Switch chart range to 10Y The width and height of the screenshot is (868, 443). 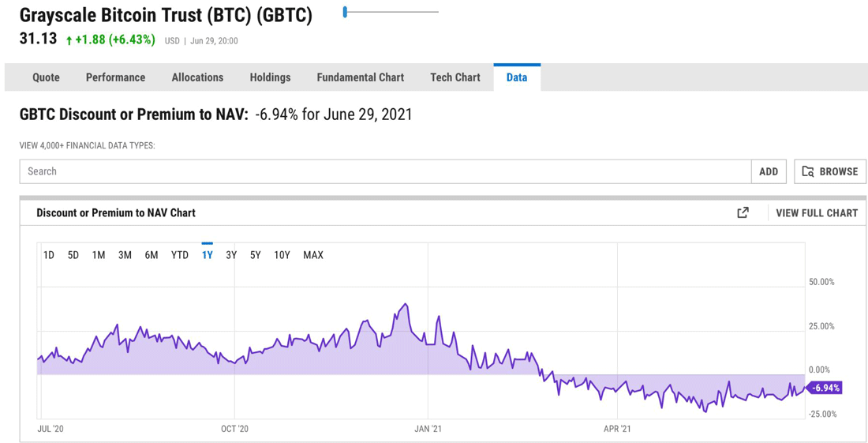pos(282,255)
